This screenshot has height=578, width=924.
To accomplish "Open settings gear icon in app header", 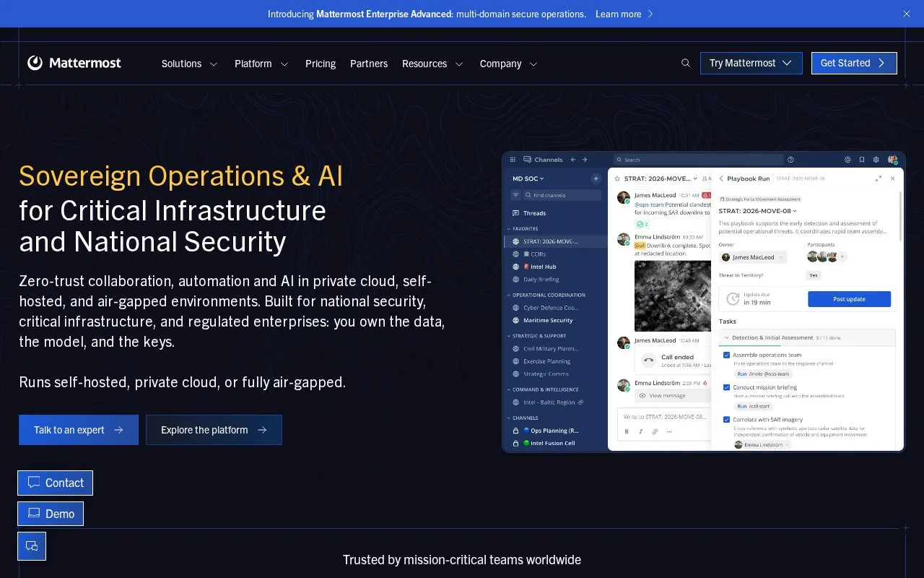I will pos(876,160).
